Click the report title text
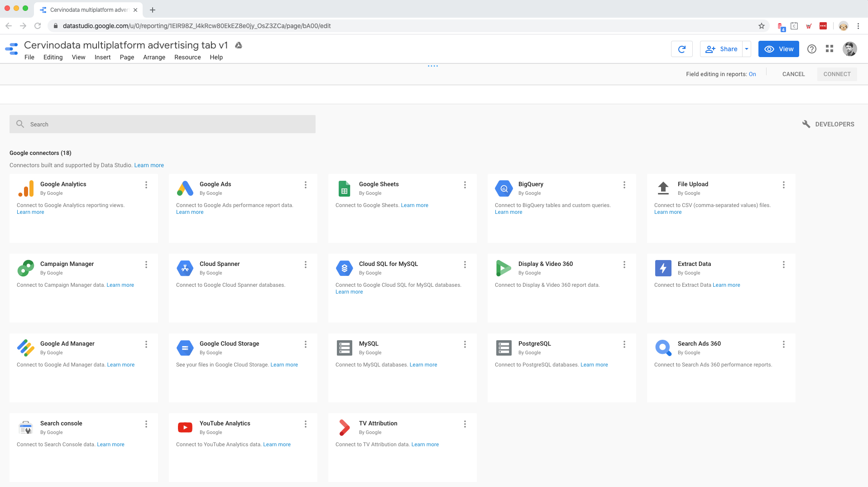 pos(126,45)
